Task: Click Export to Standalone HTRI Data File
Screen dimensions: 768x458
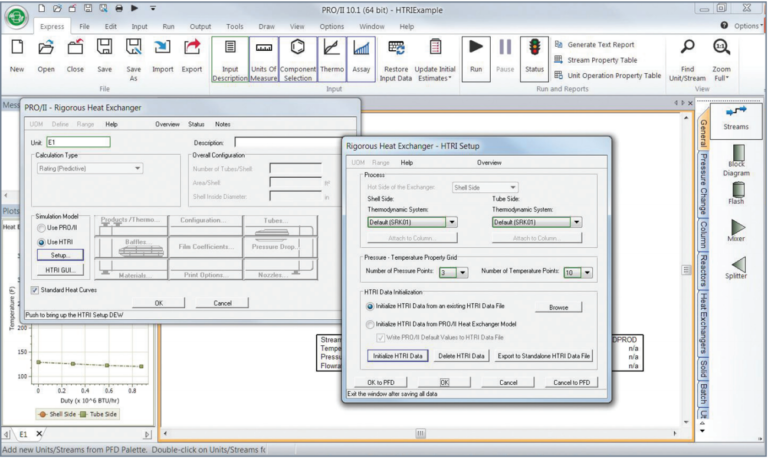Action: point(543,356)
